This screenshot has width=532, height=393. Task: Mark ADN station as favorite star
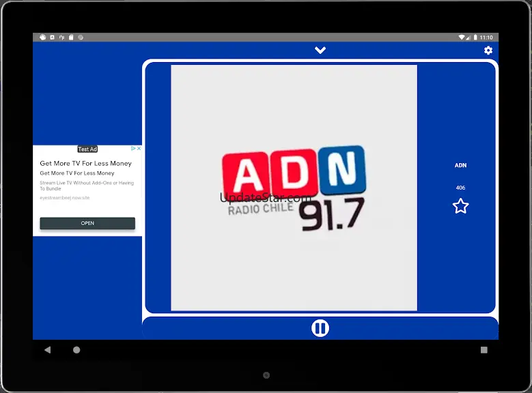[460, 206]
